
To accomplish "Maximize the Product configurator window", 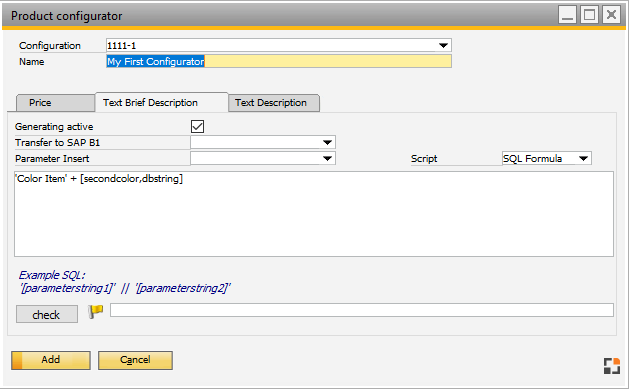I will [x=589, y=15].
